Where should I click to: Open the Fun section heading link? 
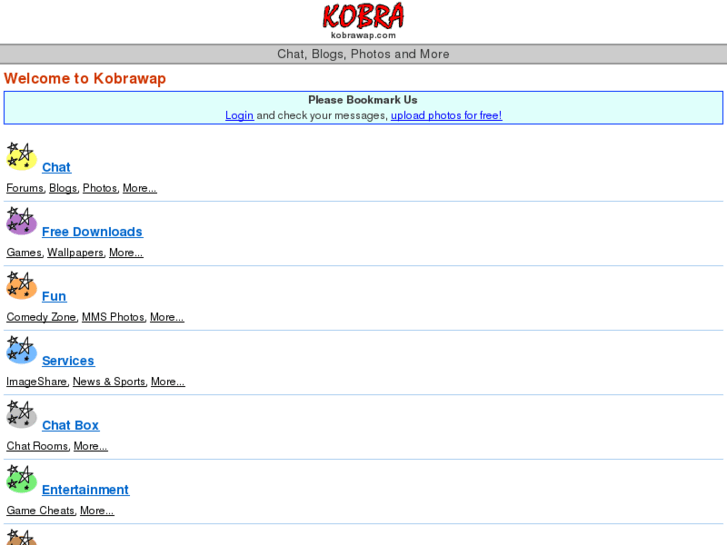[x=54, y=296]
